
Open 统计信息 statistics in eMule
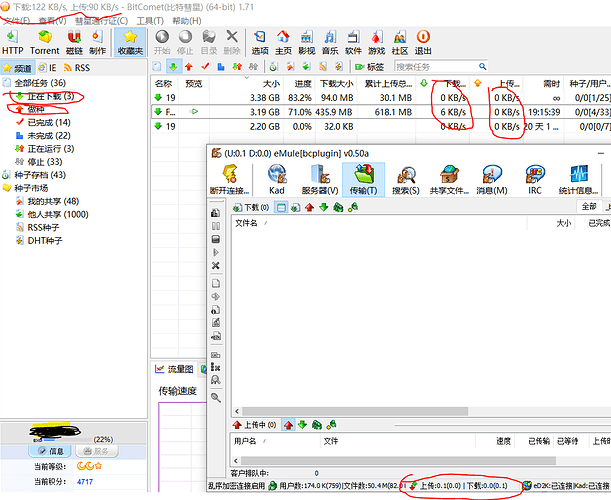[x=578, y=179]
